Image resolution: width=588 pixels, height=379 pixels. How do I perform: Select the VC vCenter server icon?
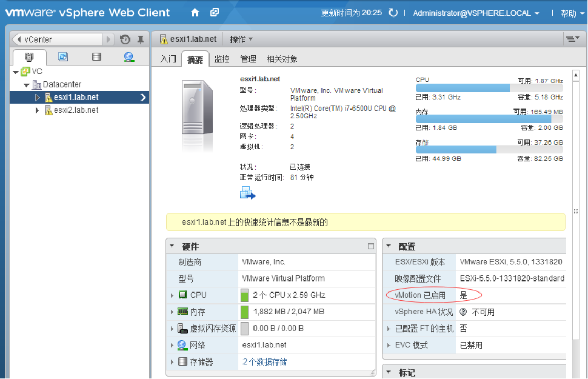25,72
